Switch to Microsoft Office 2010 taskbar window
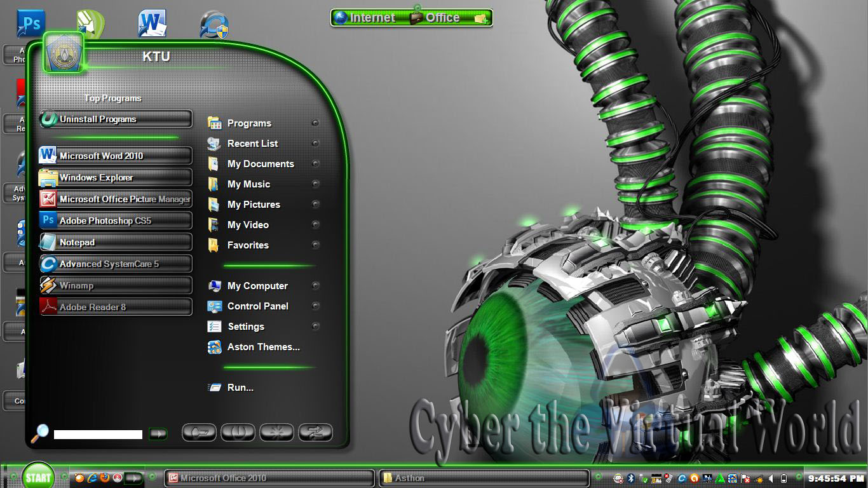 point(269,478)
